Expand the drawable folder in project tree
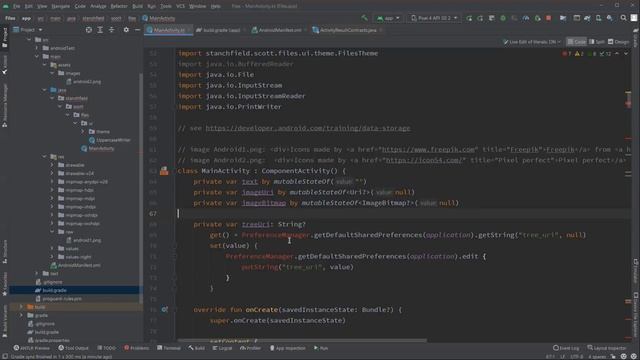The image size is (640, 360). 52,165
